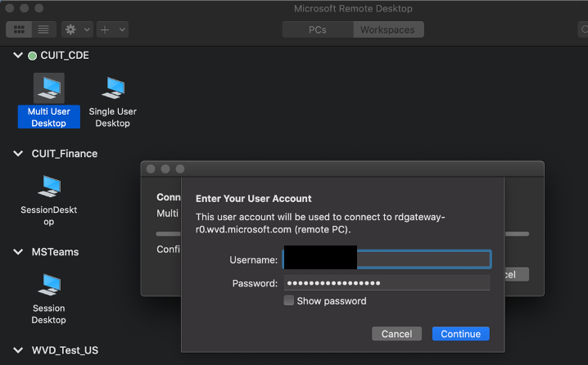Collapse the WVD_Test_US workspace group
The width and height of the screenshot is (588, 365).
[x=18, y=350]
